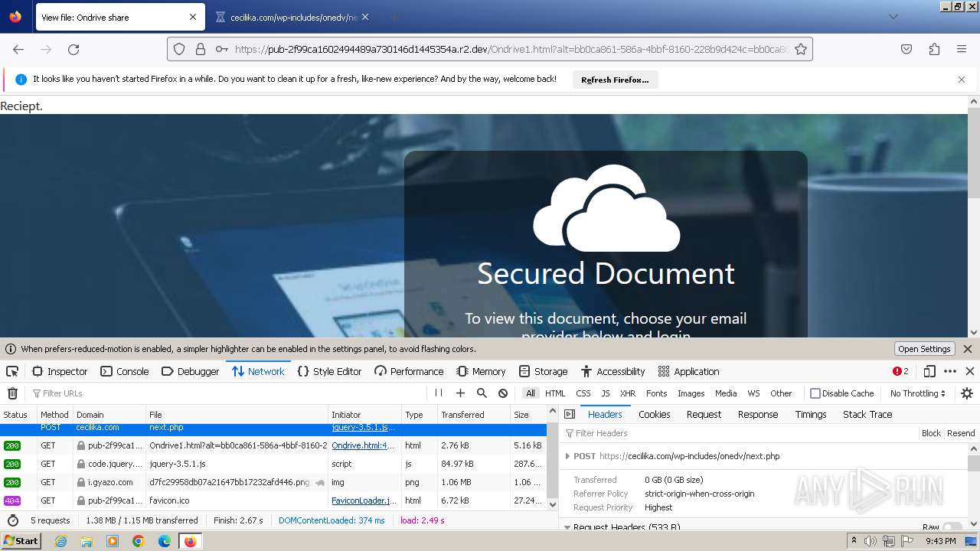Activate the element picker tool
The width and height of the screenshot is (980, 551).
(x=12, y=371)
